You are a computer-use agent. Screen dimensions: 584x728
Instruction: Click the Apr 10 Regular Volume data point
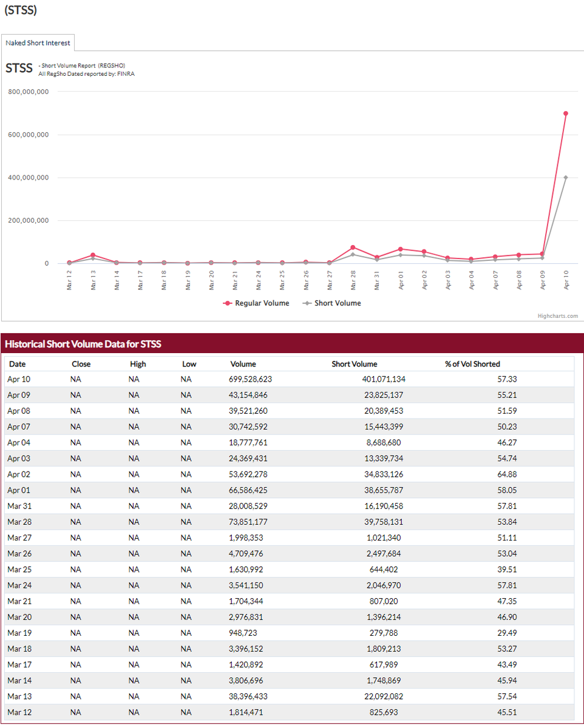[x=566, y=113]
